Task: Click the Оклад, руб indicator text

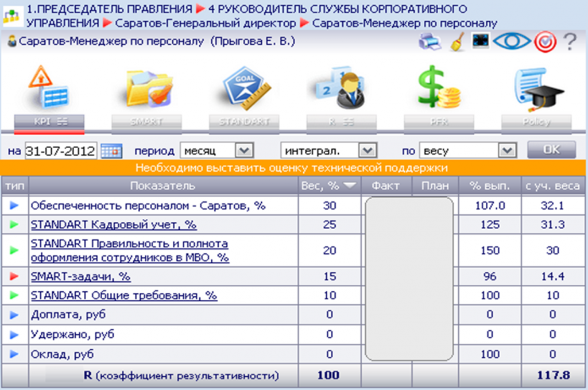Action: [x=62, y=354]
